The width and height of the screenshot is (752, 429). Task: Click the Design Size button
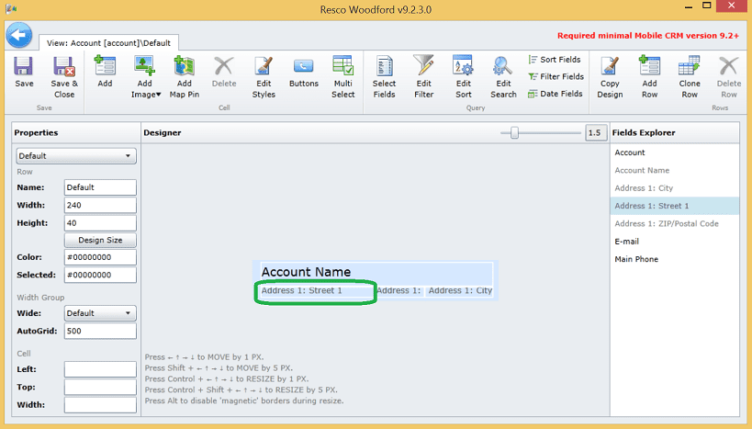tap(100, 240)
